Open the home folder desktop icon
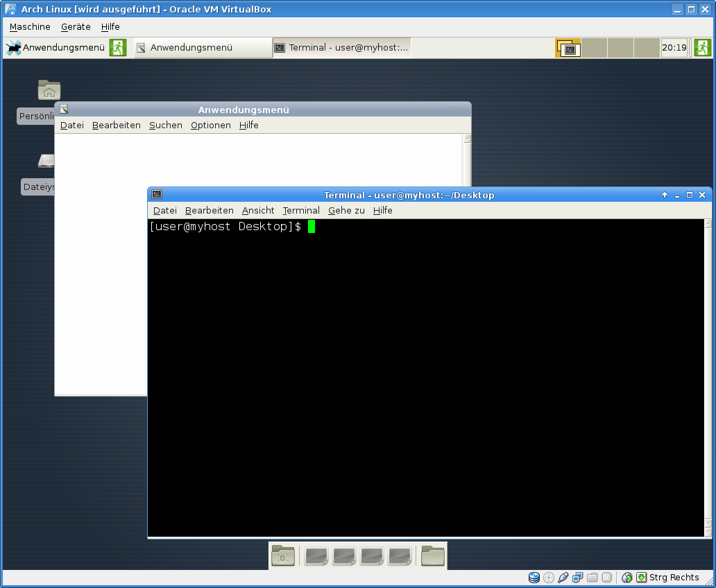 (x=49, y=90)
